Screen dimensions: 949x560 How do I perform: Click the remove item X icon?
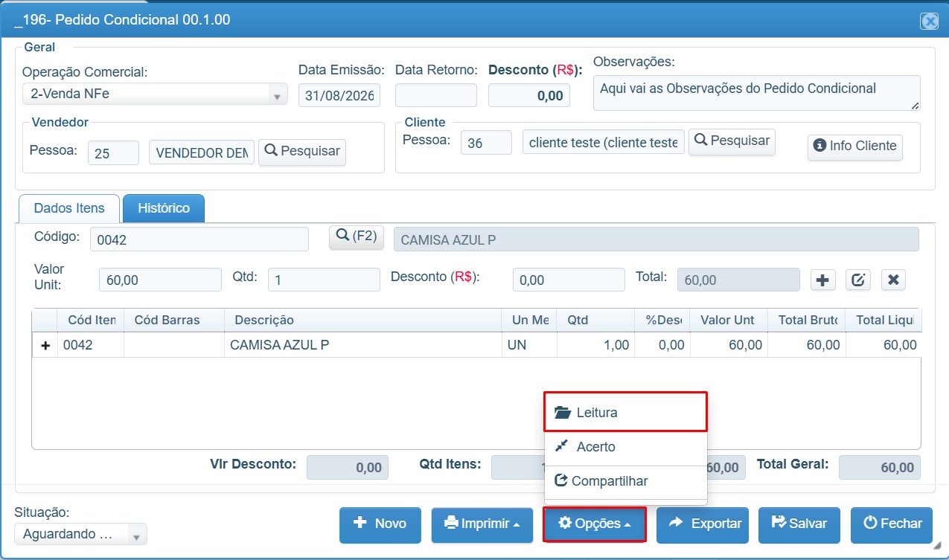click(893, 280)
